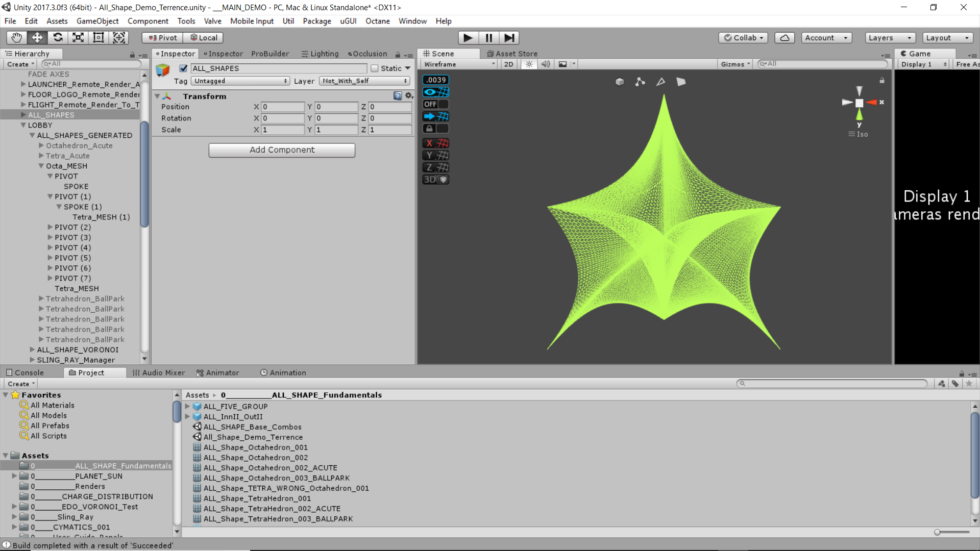Toggle scene audio speaker icon
This screenshot has width=980, height=551.
coord(546,64)
